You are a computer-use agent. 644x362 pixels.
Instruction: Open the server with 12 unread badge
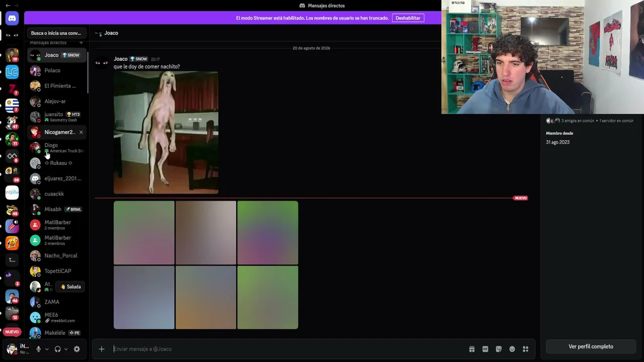tap(12, 313)
